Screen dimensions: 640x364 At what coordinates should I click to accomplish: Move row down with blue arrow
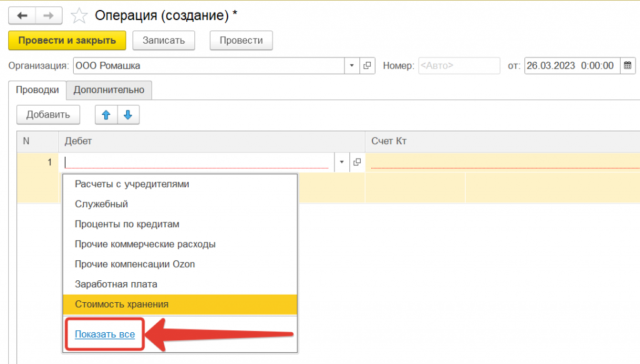click(x=128, y=115)
